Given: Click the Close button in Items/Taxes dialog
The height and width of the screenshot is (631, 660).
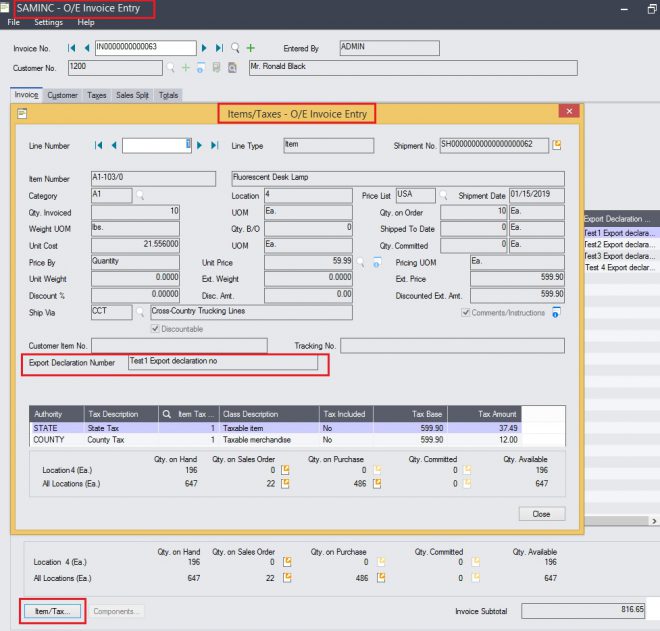Looking at the screenshot, I should (541, 514).
